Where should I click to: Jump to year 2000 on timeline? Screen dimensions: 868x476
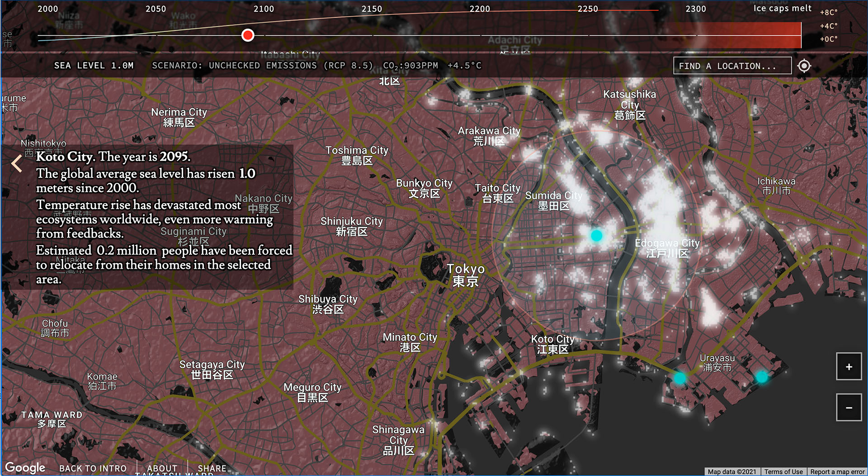click(x=48, y=9)
